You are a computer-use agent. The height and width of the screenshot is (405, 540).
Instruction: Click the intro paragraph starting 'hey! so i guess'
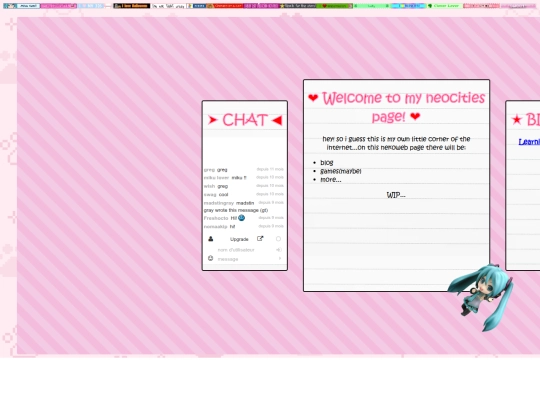(396, 143)
